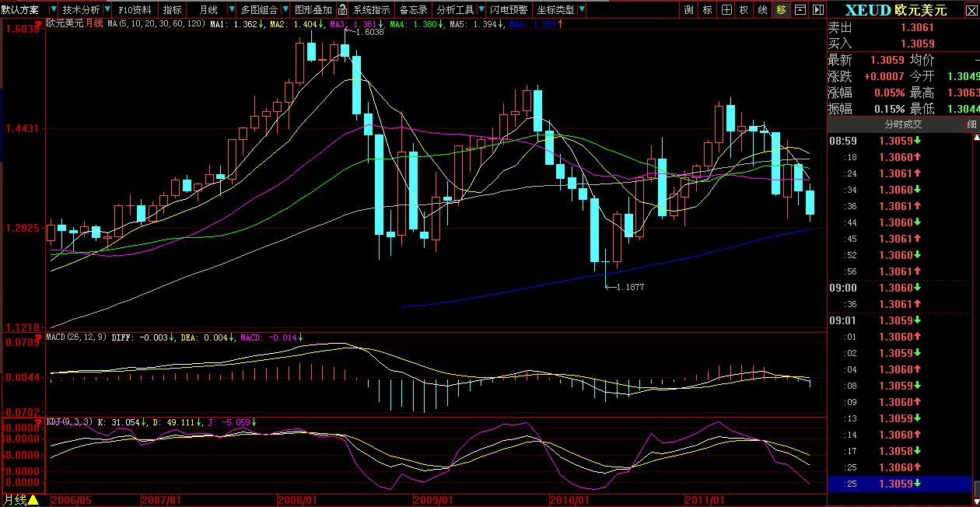Click the 技术分析 menu
Screen dimensions: 980x507
click(x=81, y=10)
